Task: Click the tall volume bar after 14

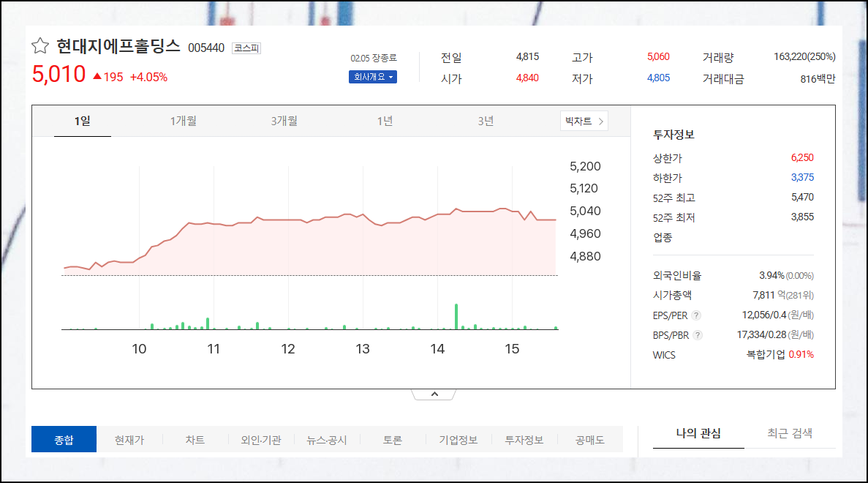Action: (x=456, y=316)
